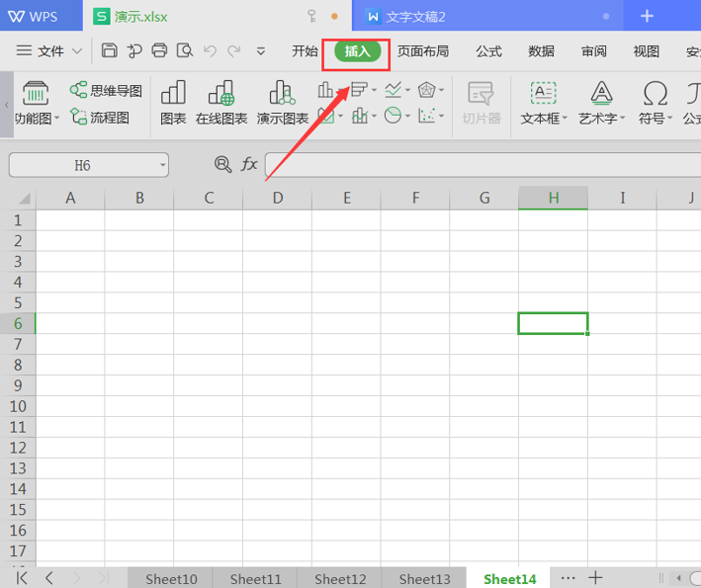Select the 插入 ribbon tab

pyautogui.click(x=357, y=51)
